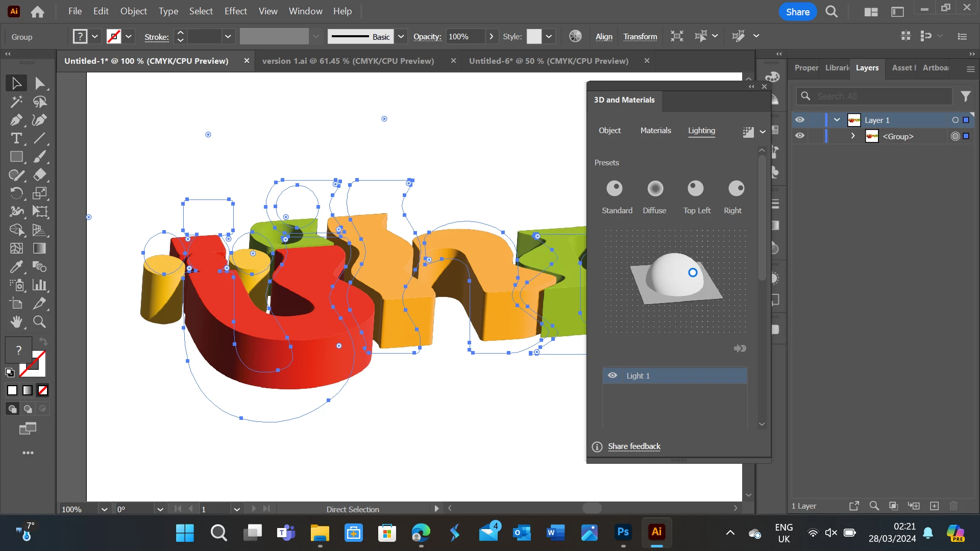Screen dimensions: 980x551
Task: Open the Basic brush definition dropdown
Action: click(401, 37)
